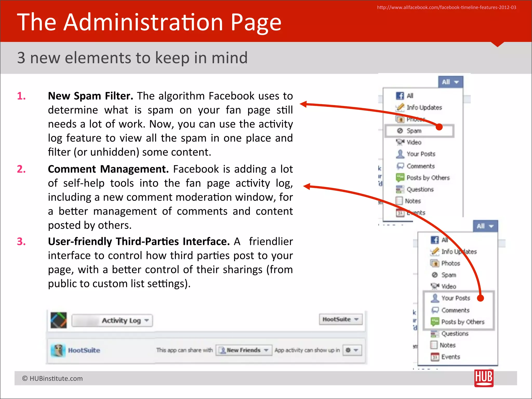
Task: Click the Facebook icon next to All in upper menu
Action: tap(400, 96)
